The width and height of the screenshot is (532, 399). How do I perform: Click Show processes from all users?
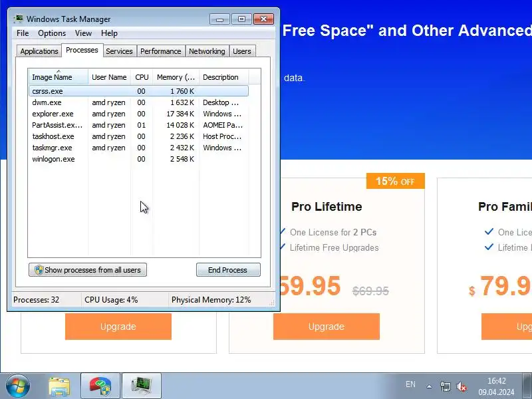88,270
